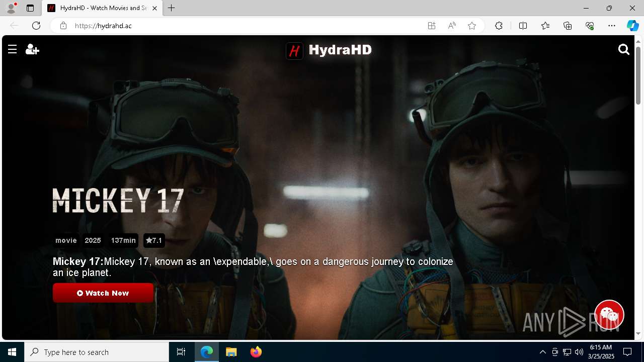The width and height of the screenshot is (644, 362).
Task: Click the 'movie' tag badge
Action: (x=66, y=240)
